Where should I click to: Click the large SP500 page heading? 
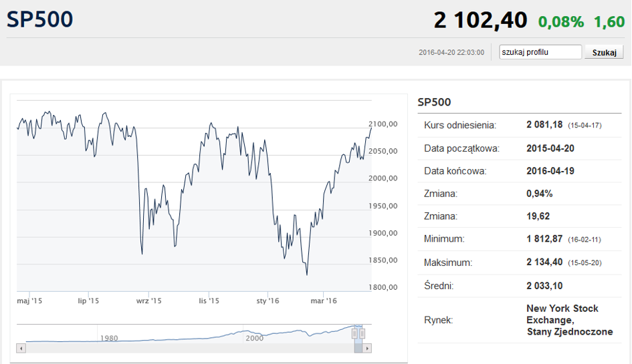click(40, 19)
